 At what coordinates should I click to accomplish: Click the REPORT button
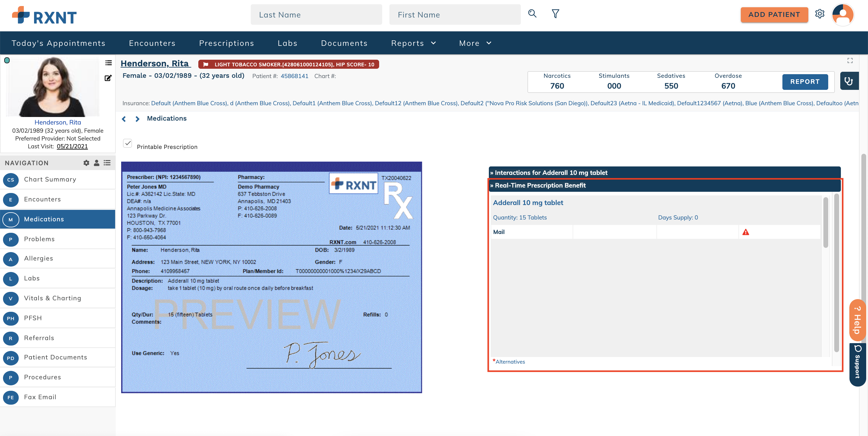(805, 82)
